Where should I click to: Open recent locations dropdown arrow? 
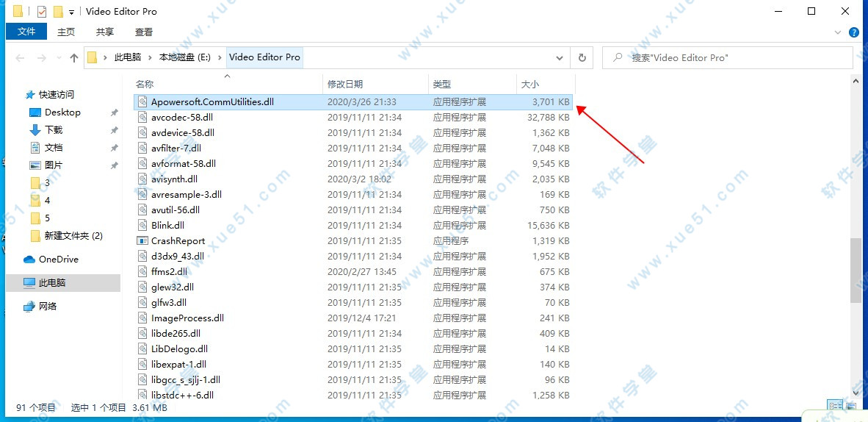pyautogui.click(x=58, y=58)
